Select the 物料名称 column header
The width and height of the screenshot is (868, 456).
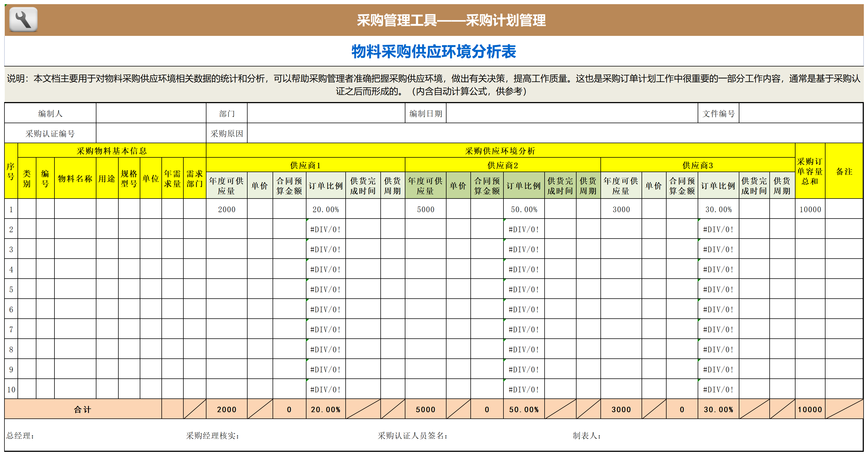click(75, 178)
